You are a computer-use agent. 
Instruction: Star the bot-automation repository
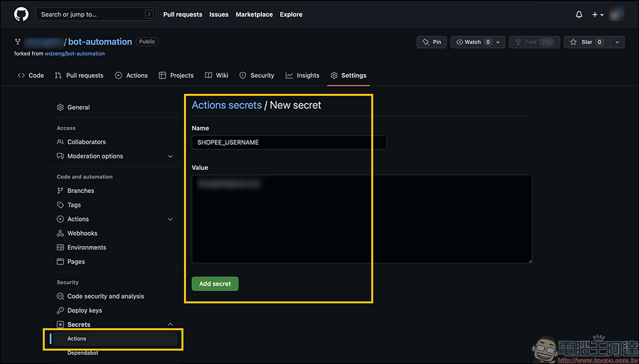(x=582, y=42)
